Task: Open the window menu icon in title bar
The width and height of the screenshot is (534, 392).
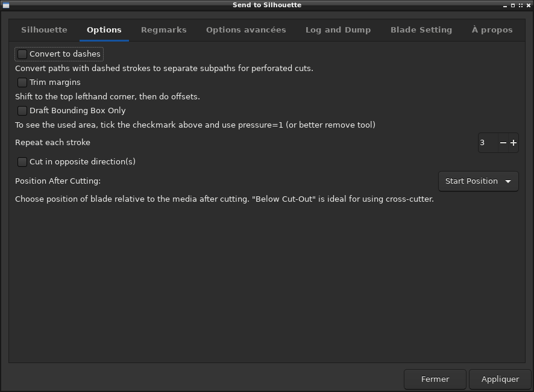Action: (5, 5)
